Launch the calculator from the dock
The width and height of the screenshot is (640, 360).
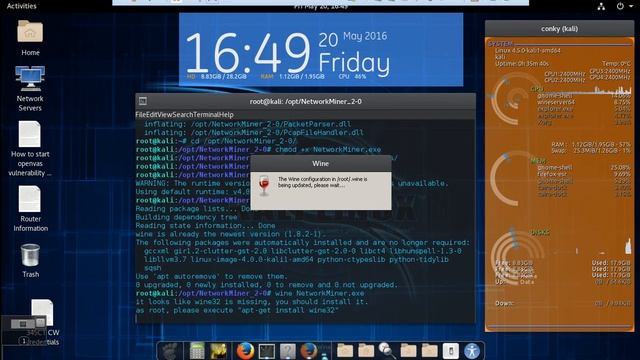(x=197, y=351)
